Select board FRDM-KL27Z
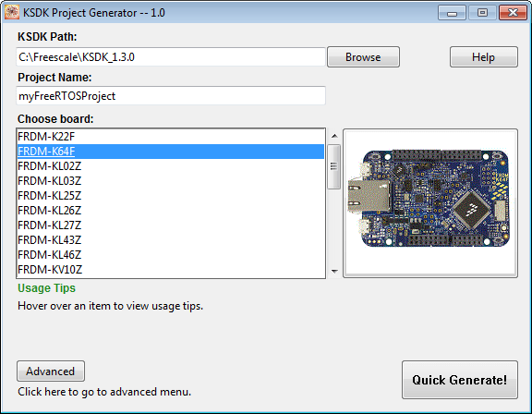 point(171,225)
